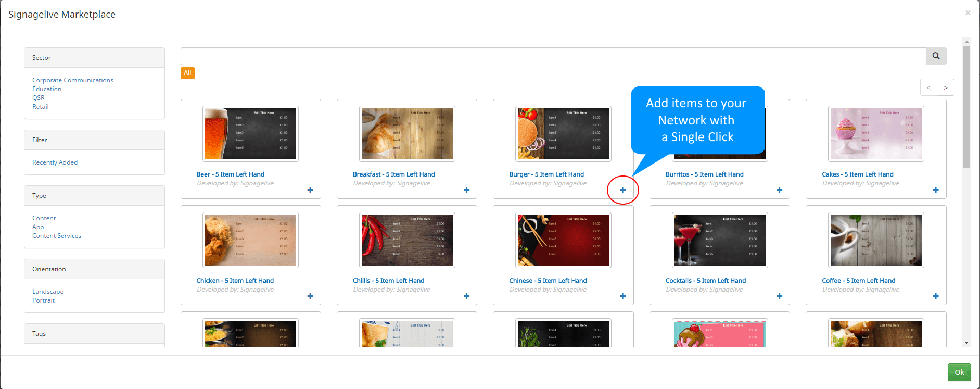
Task: Open the Burger menu board thumbnail
Action: [x=563, y=134]
